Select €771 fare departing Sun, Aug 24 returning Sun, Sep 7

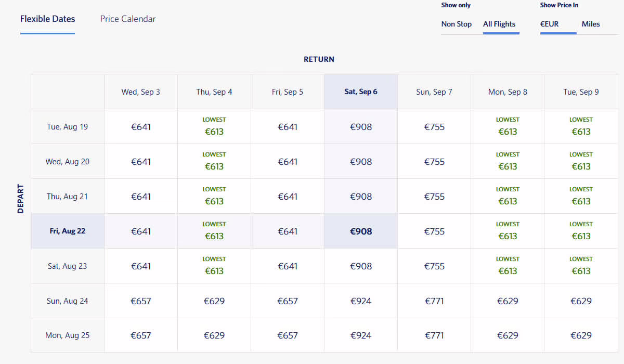(434, 301)
